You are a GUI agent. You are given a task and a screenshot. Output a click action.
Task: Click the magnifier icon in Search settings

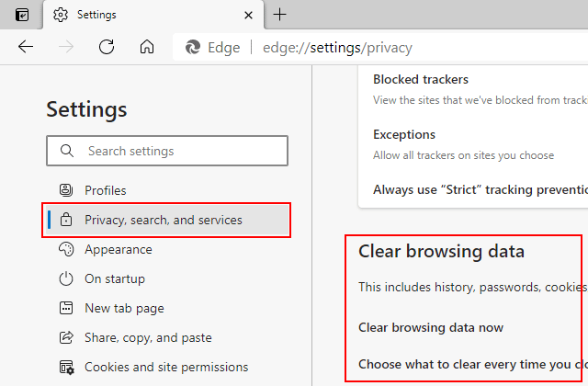point(67,151)
